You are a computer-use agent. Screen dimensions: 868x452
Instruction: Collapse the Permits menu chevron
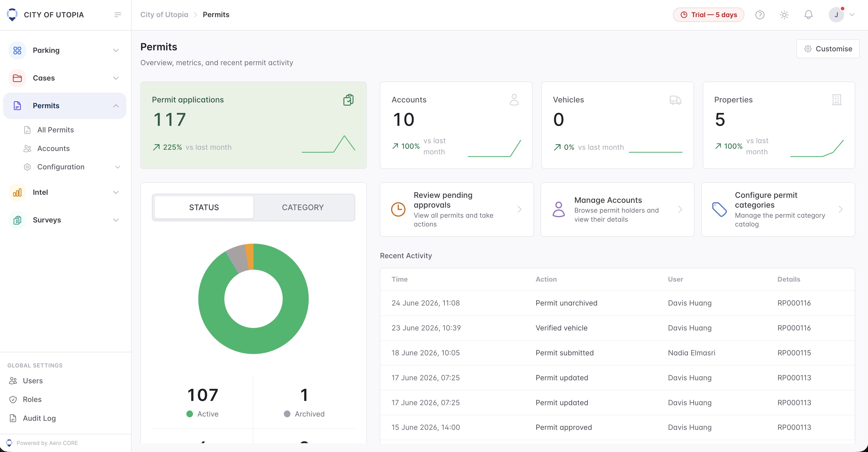point(116,106)
